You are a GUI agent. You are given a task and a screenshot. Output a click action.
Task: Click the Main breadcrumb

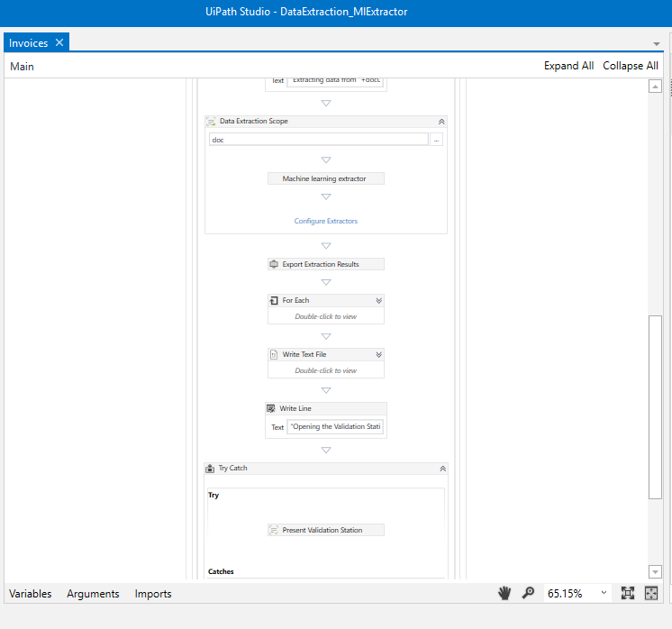(22, 67)
